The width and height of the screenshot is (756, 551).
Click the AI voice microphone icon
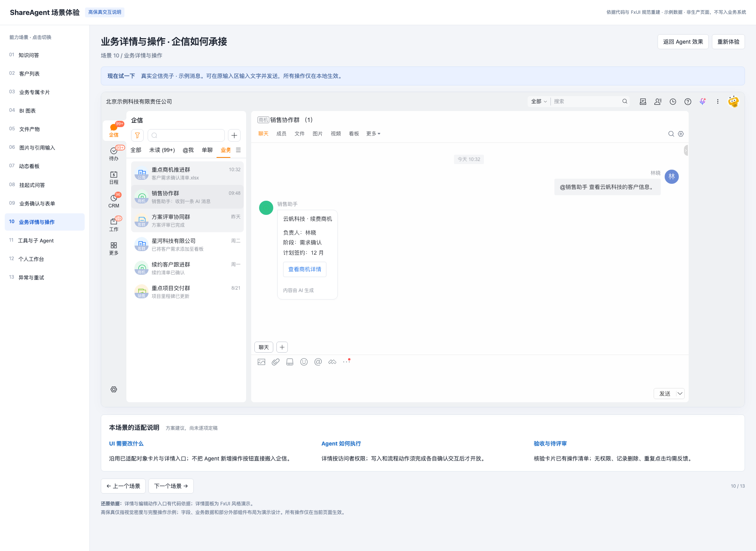point(703,102)
